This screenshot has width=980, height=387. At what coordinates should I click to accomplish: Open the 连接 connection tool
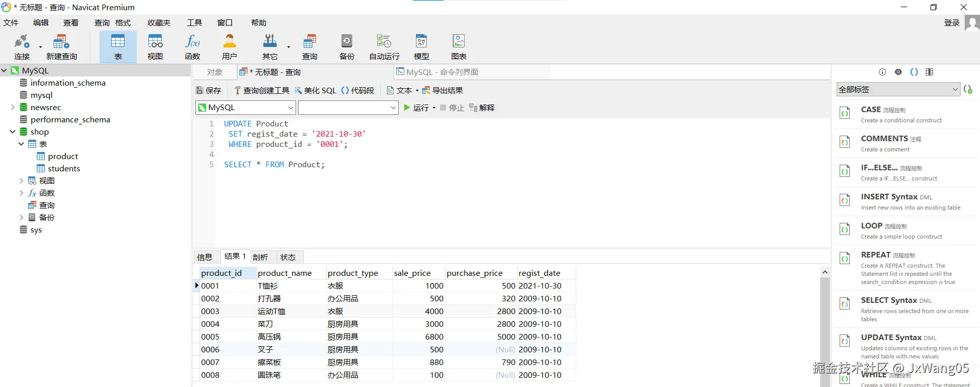[x=21, y=47]
